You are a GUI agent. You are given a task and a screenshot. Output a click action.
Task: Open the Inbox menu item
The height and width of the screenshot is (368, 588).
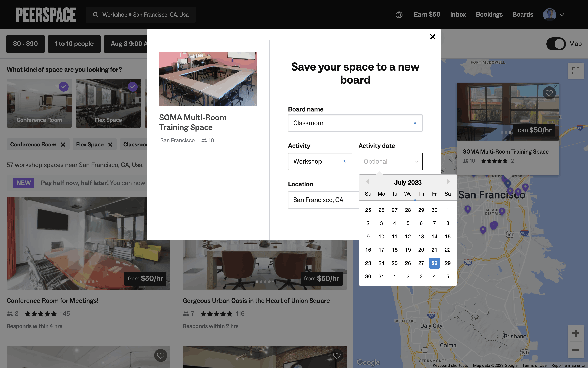click(458, 15)
